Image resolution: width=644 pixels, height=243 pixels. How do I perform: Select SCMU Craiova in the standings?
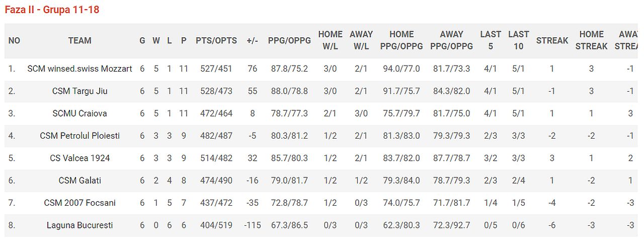79,113
